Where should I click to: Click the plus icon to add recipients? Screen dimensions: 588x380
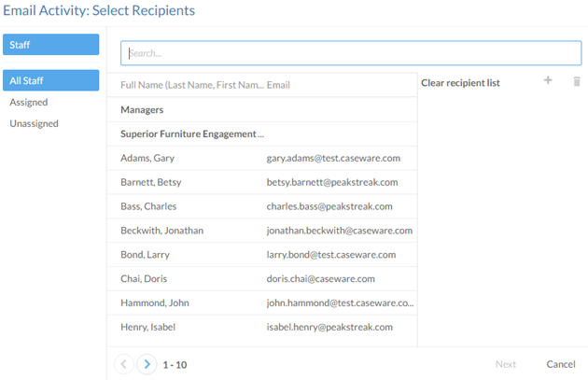(548, 81)
